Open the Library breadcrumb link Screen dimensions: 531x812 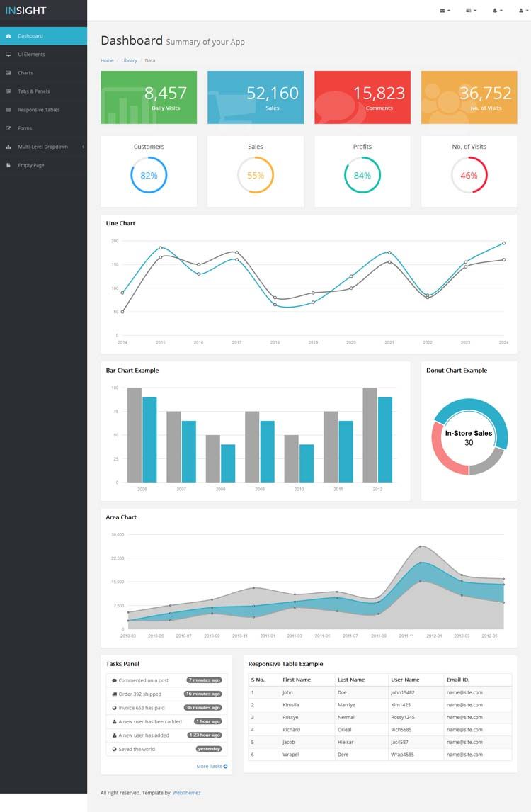pos(129,61)
